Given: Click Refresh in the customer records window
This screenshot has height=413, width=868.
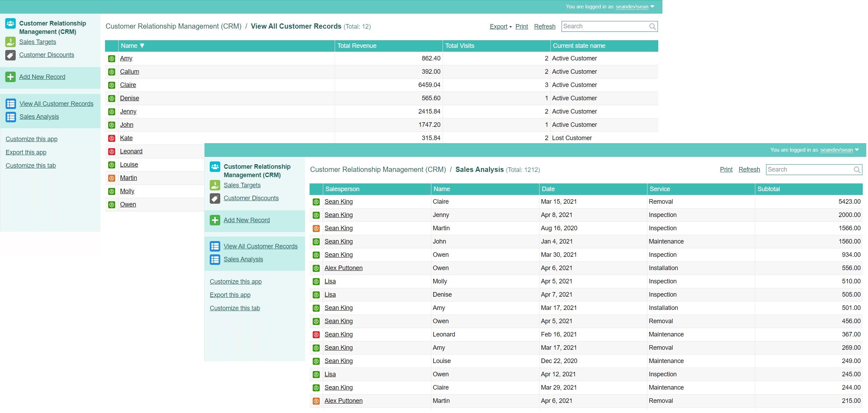Looking at the screenshot, I should point(545,27).
